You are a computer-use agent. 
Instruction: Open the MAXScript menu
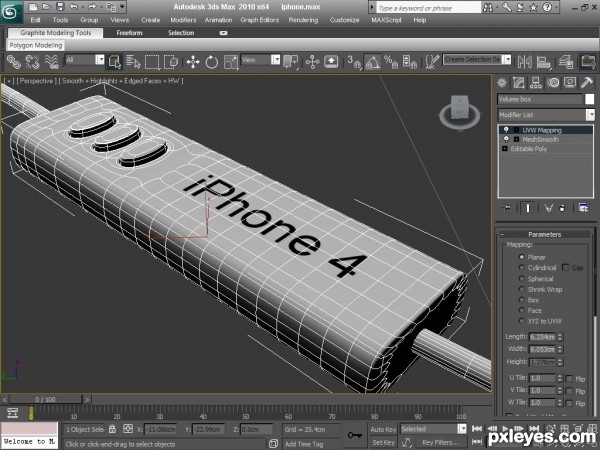tap(386, 20)
